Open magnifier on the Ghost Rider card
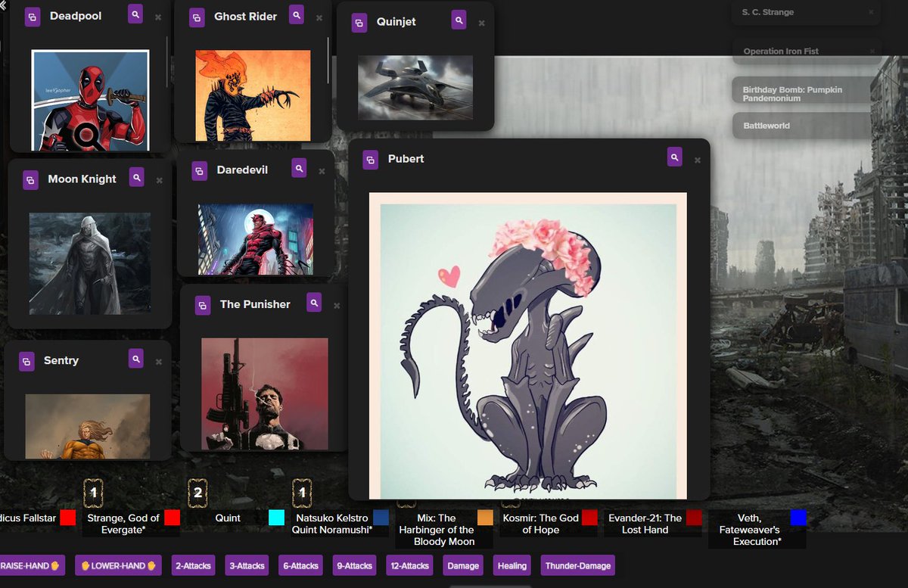The height and width of the screenshot is (588, 908). point(297,14)
